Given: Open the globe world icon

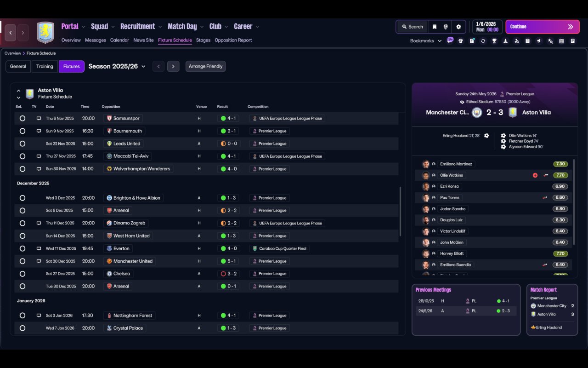Looking at the screenshot, I should (x=446, y=27).
